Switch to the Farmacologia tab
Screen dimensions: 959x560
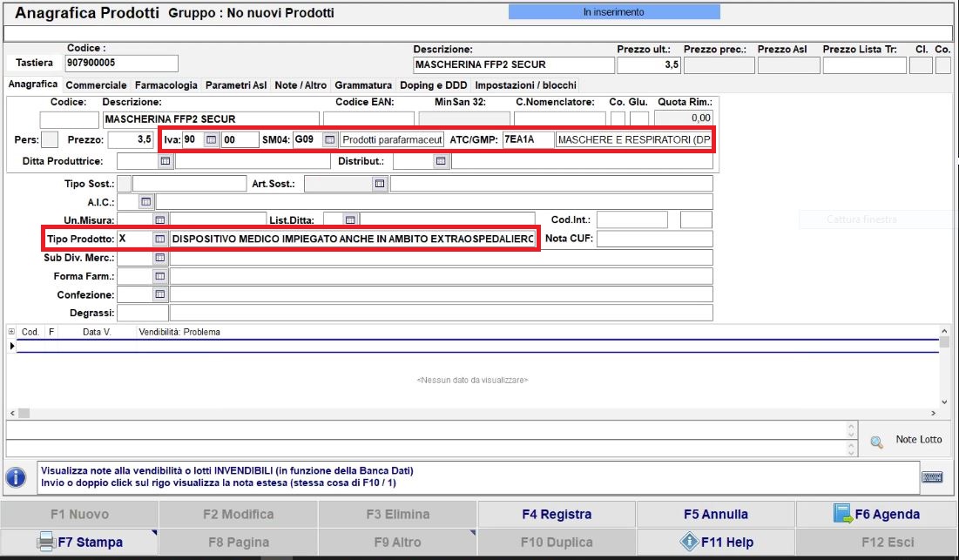pos(165,85)
